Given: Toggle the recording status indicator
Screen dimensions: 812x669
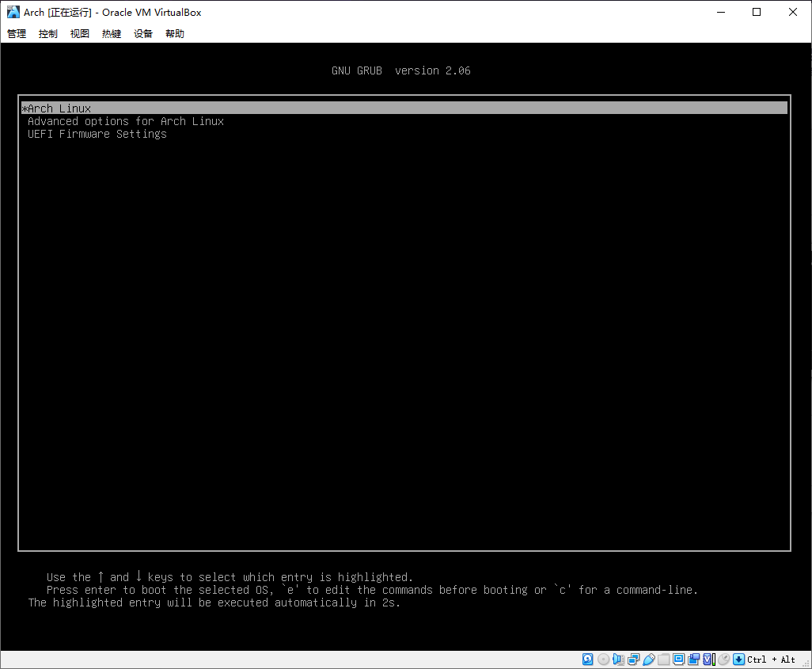Looking at the screenshot, I should tap(694, 659).
